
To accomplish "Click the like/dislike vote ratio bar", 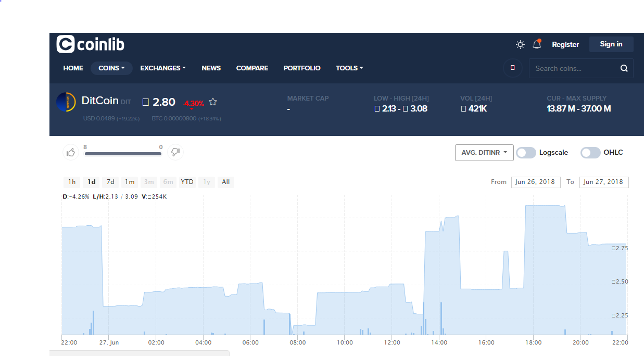I will pyautogui.click(x=123, y=154).
